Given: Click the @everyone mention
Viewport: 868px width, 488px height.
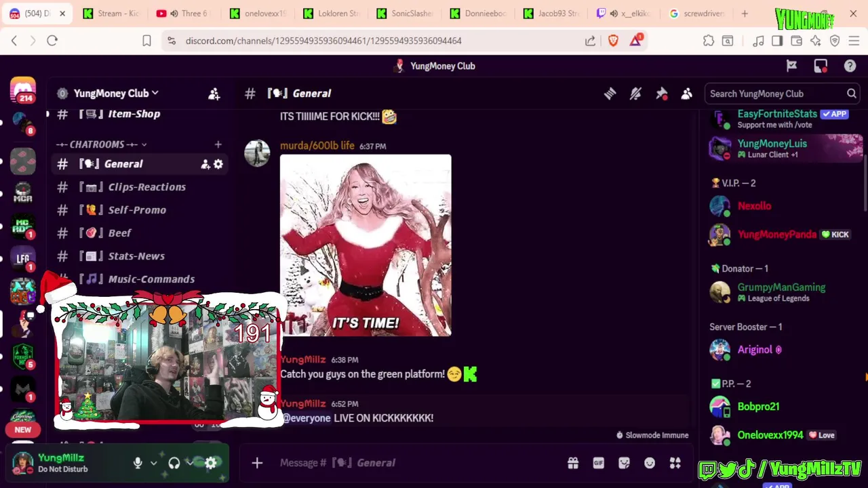Looking at the screenshot, I should click(307, 418).
